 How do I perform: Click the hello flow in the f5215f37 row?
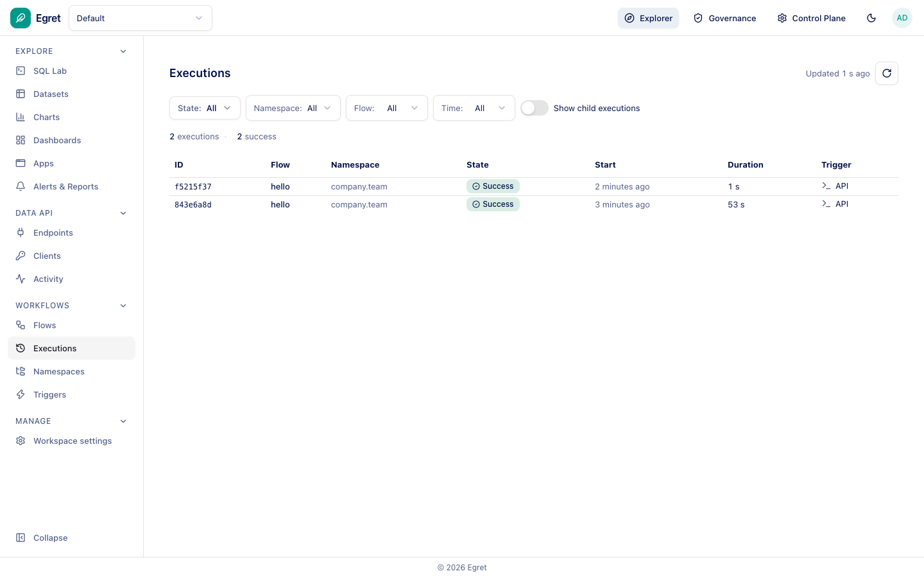(x=280, y=187)
